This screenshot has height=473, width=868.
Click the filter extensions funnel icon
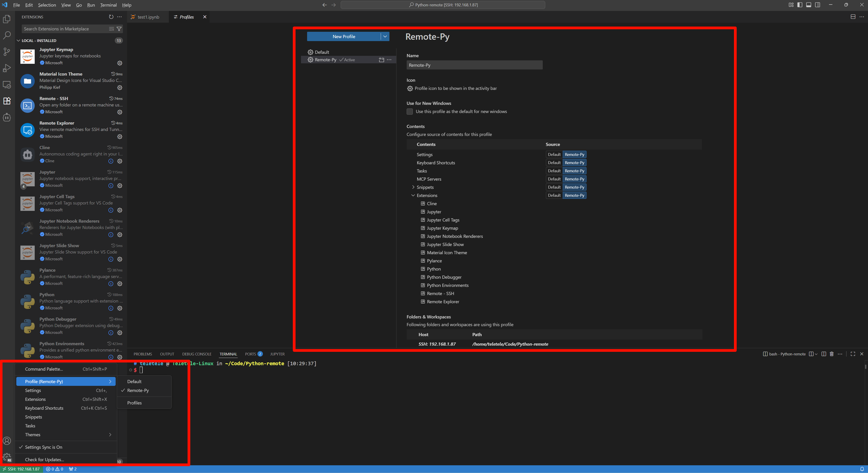(119, 29)
